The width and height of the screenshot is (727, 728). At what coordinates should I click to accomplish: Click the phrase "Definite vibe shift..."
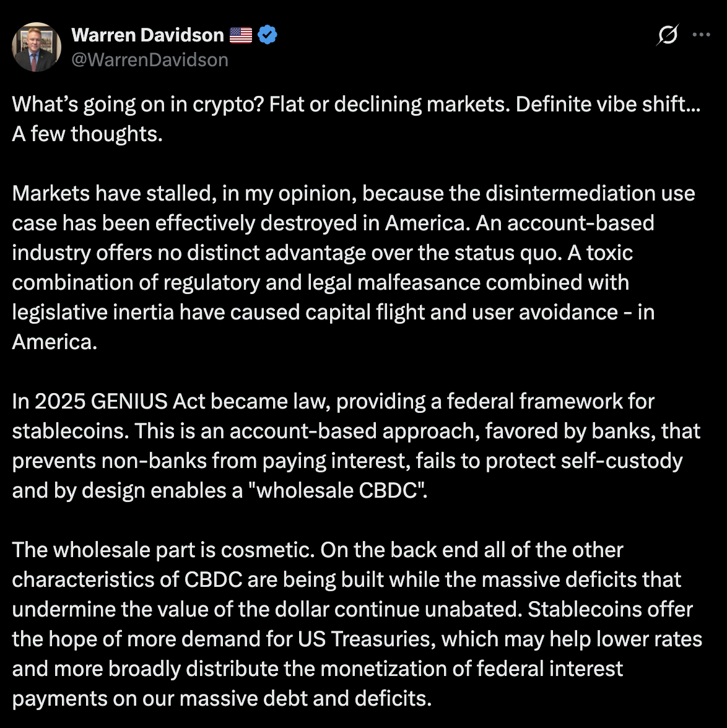(608, 105)
